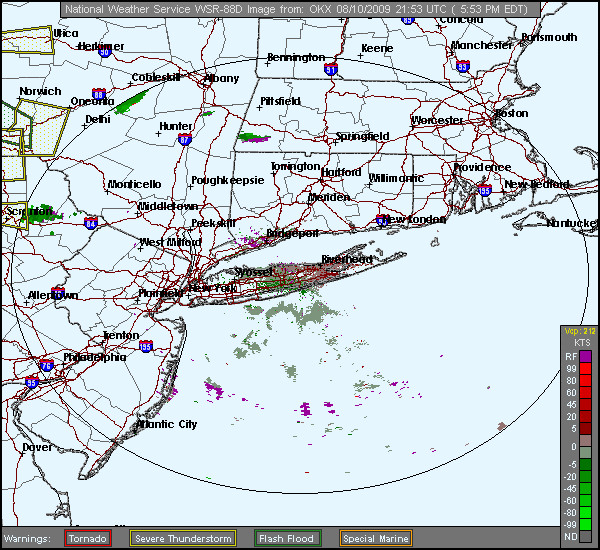600x550 pixels.
Task: Click the New York city label
Action: (x=213, y=288)
